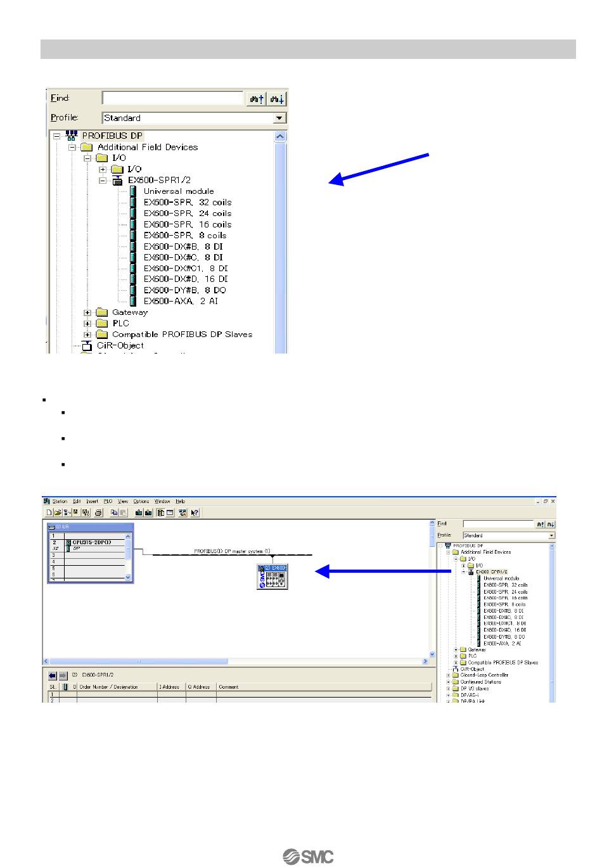Open the Options menu
The height and width of the screenshot is (868, 602).
pyautogui.click(x=141, y=501)
